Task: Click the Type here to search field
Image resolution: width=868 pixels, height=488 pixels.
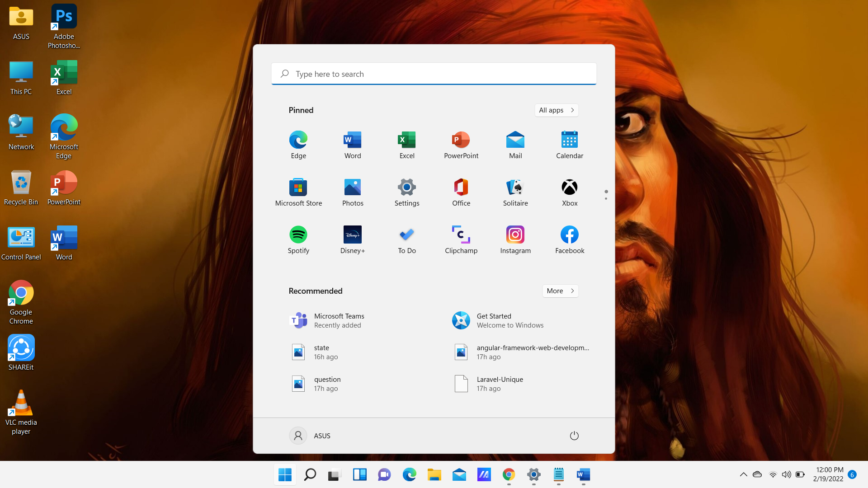Action: click(434, 74)
